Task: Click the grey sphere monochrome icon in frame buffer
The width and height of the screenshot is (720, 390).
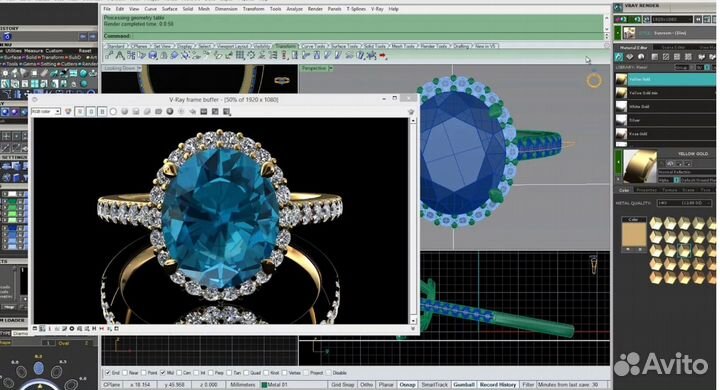Action: pyautogui.click(x=124, y=112)
